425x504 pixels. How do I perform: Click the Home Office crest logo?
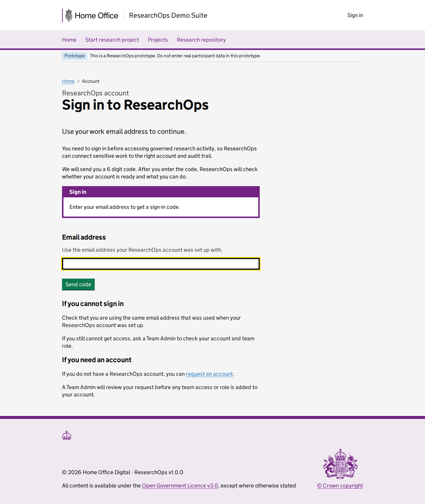tap(69, 15)
